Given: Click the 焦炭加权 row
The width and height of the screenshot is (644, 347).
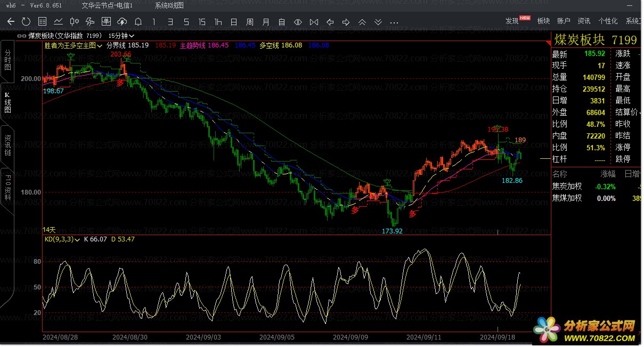Looking at the screenshot, I should (597, 187).
